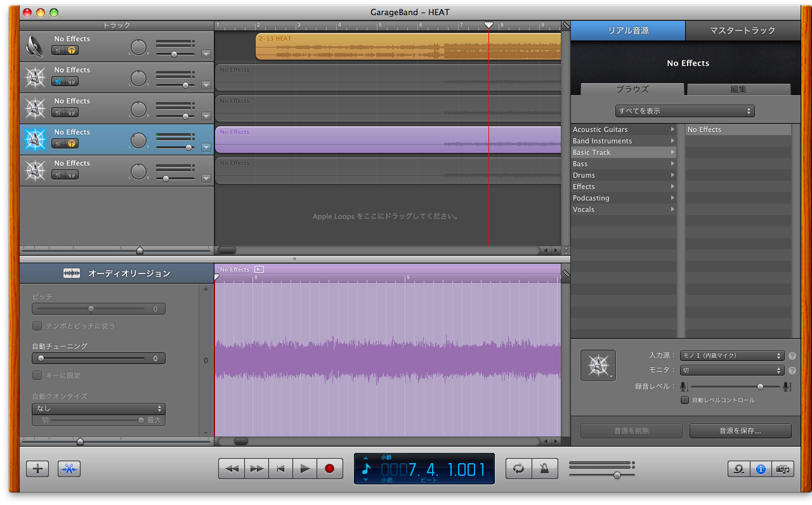The image size is (812, 505).
Task: Select the 編集 tab
Action: [x=739, y=89]
